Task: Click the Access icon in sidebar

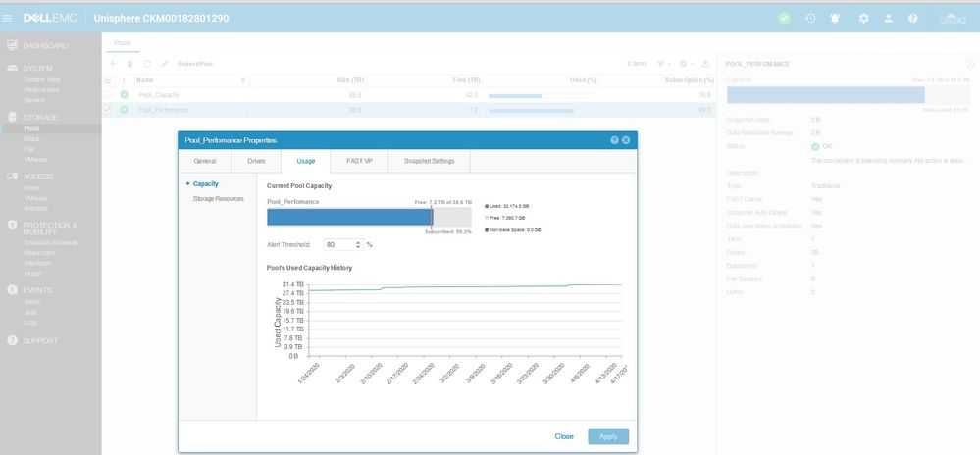Action: pyautogui.click(x=12, y=177)
